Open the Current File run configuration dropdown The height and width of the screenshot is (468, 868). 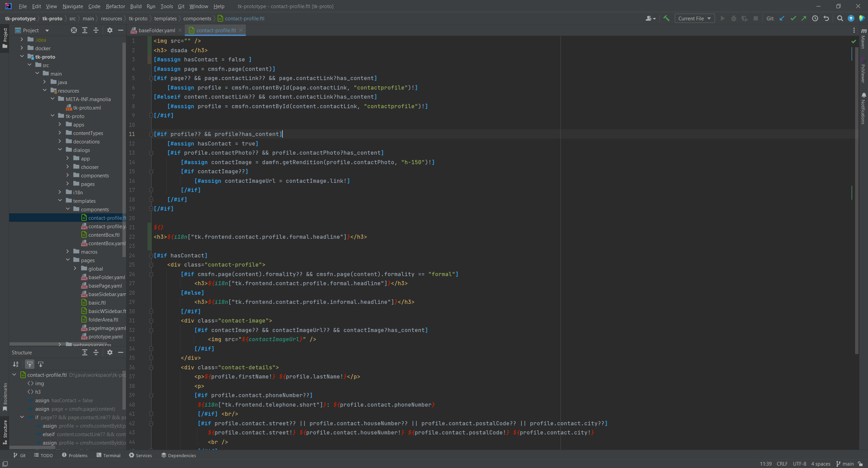tap(694, 18)
